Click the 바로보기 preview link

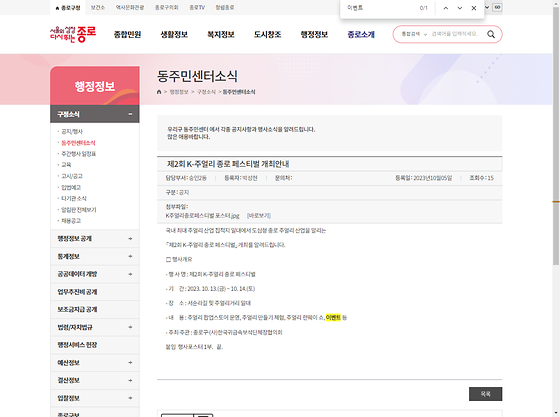(259, 216)
